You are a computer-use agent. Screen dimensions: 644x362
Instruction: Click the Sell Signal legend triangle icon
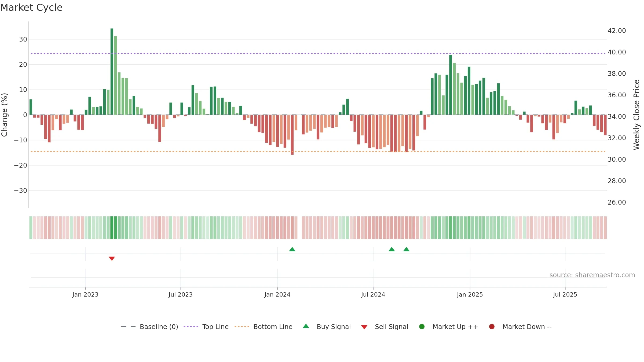[x=364, y=327]
